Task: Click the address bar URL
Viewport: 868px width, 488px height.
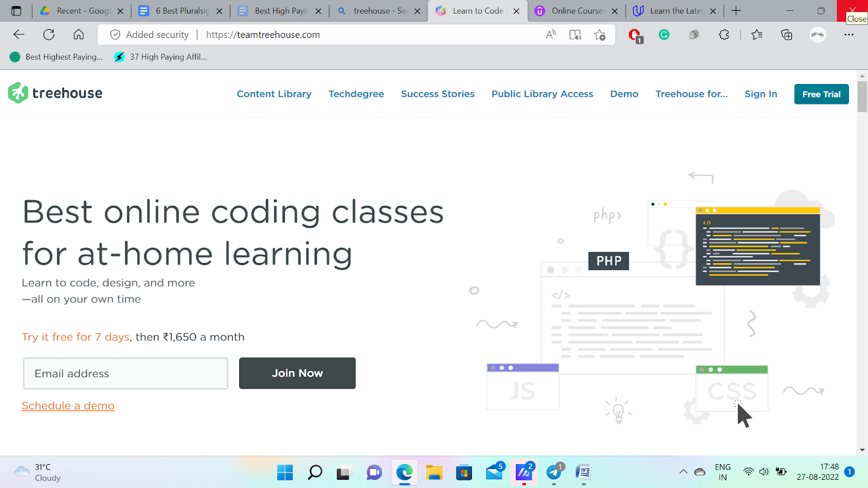Action: tap(263, 35)
